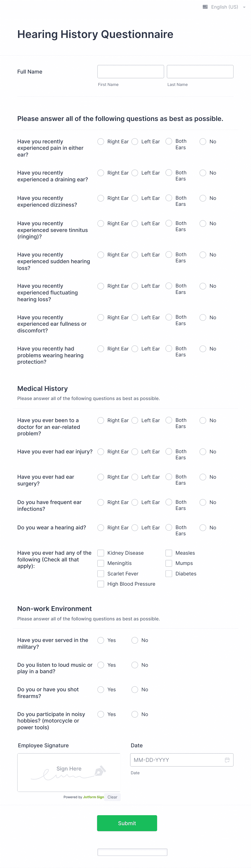Image resolution: width=251 pixels, height=868 pixels.
Task: Click the green Submit button
Action: click(x=127, y=823)
